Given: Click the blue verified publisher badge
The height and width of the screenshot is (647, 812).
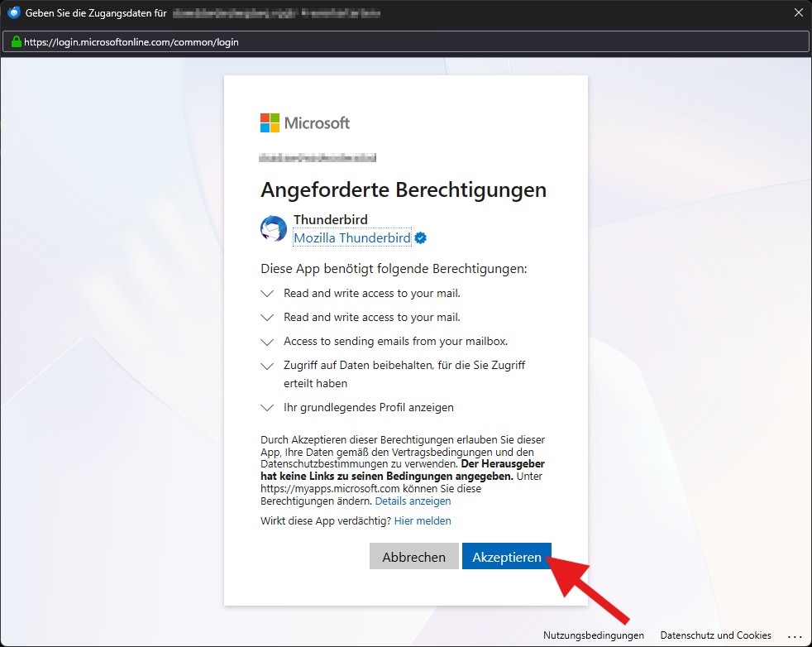Looking at the screenshot, I should click(421, 238).
